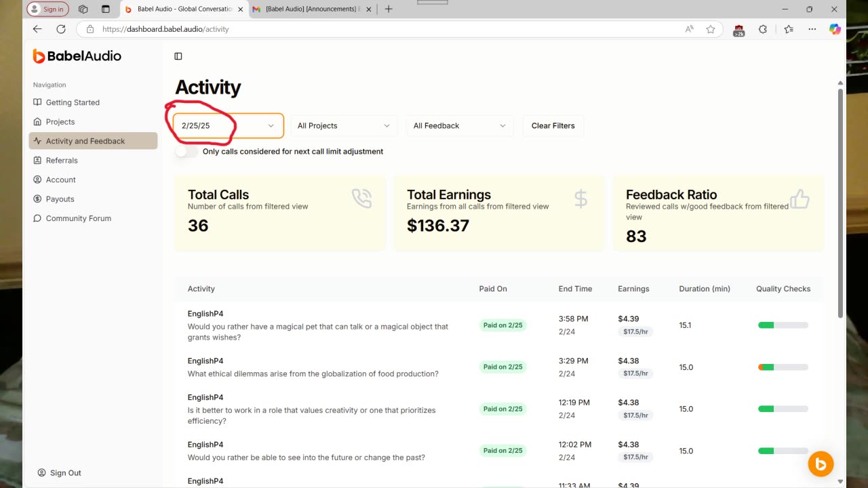The image size is (868, 488).
Task: Click the Projects home icon
Action: click(x=37, y=122)
